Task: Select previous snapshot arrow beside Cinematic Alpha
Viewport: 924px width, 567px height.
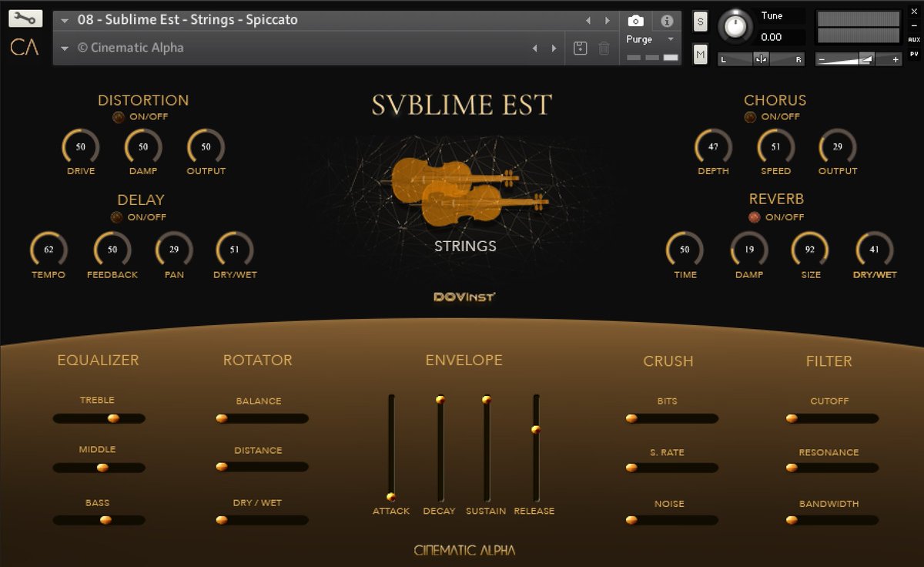Action: coord(534,49)
